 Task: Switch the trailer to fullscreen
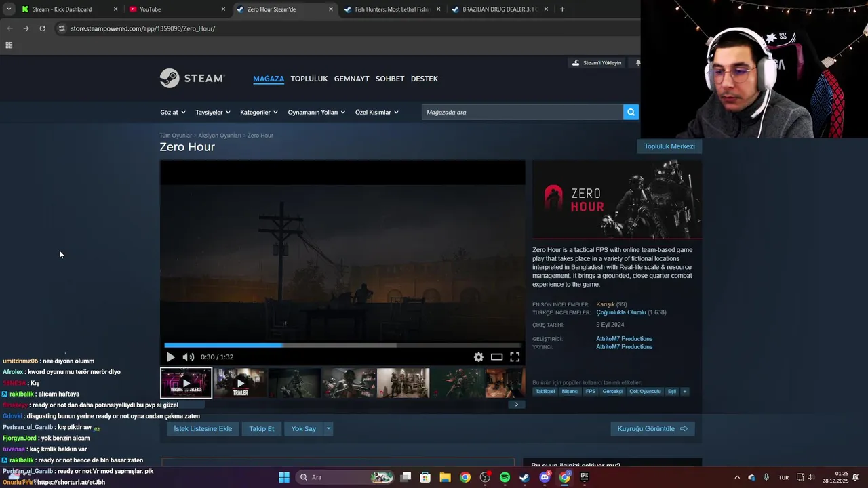click(x=515, y=357)
